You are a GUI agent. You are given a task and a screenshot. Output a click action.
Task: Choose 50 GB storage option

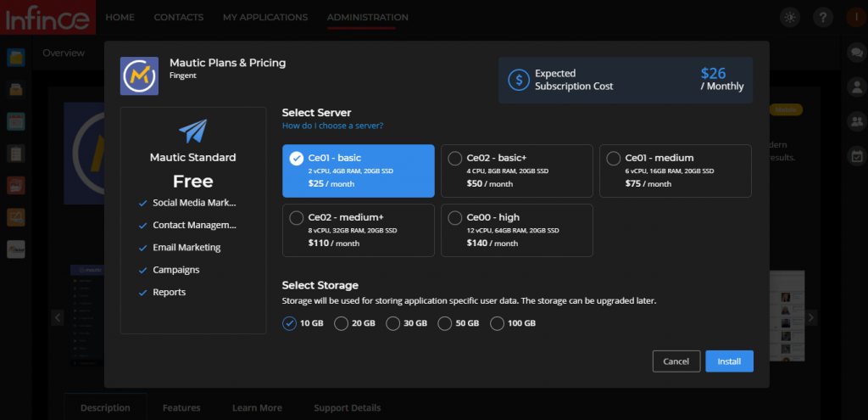coord(445,323)
